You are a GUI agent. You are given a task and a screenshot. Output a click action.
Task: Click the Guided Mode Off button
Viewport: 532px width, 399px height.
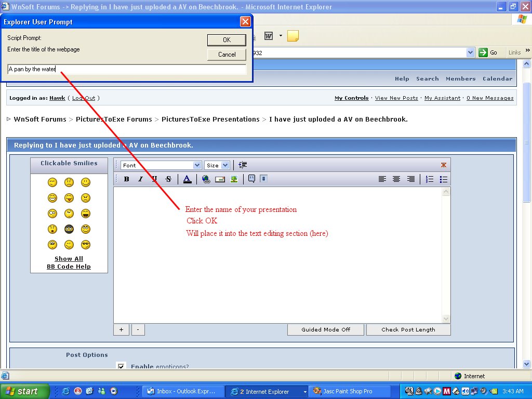click(326, 329)
